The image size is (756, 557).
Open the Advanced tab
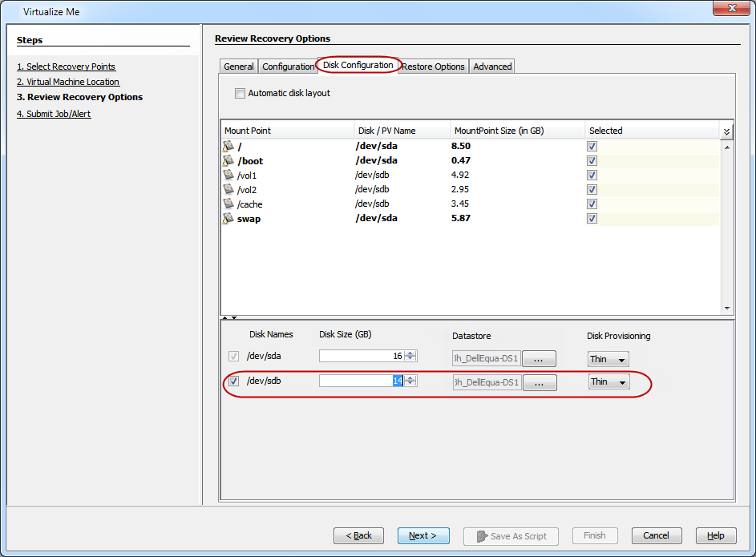click(492, 67)
